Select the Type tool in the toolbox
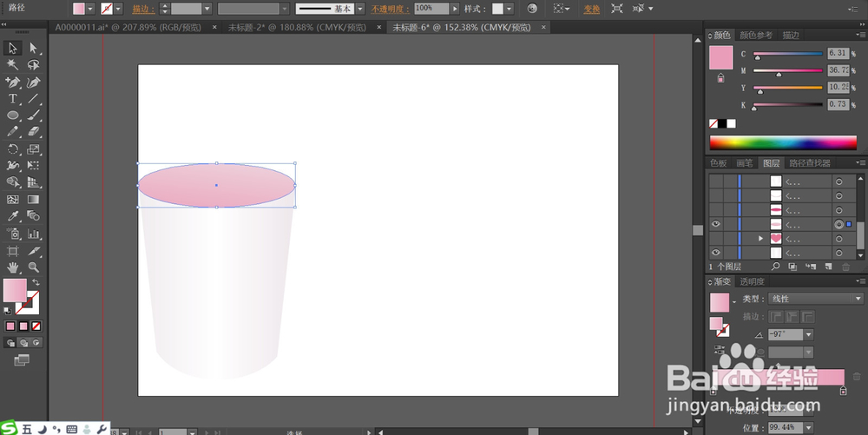This screenshot has width=868, height=435. [13, 99]
